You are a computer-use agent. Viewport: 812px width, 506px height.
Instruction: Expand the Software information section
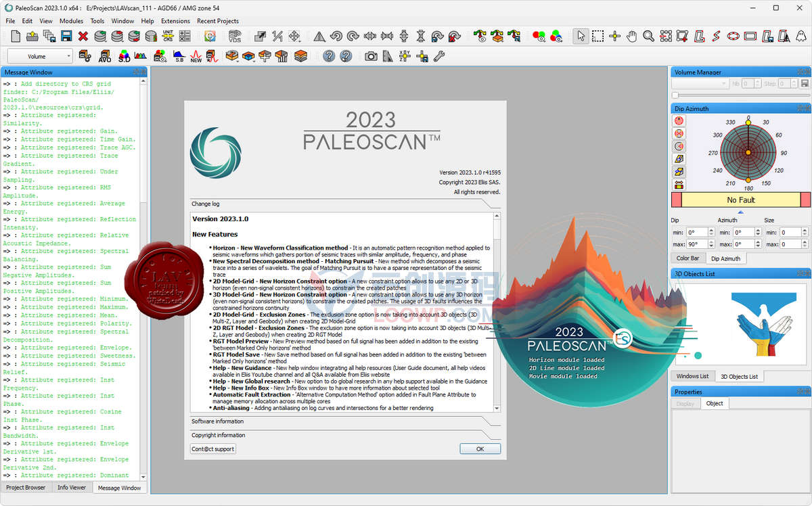(x=345, y=421)
